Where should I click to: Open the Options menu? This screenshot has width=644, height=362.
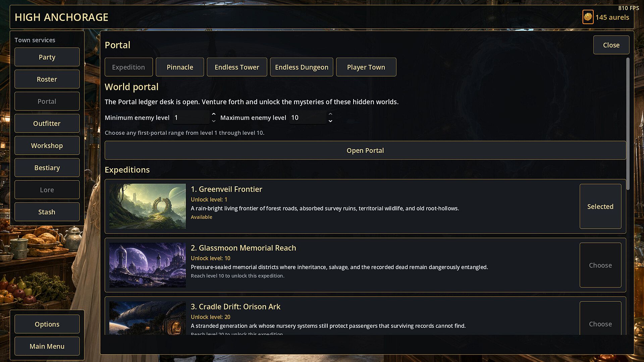pyautogui.click(x=47, y=324)
